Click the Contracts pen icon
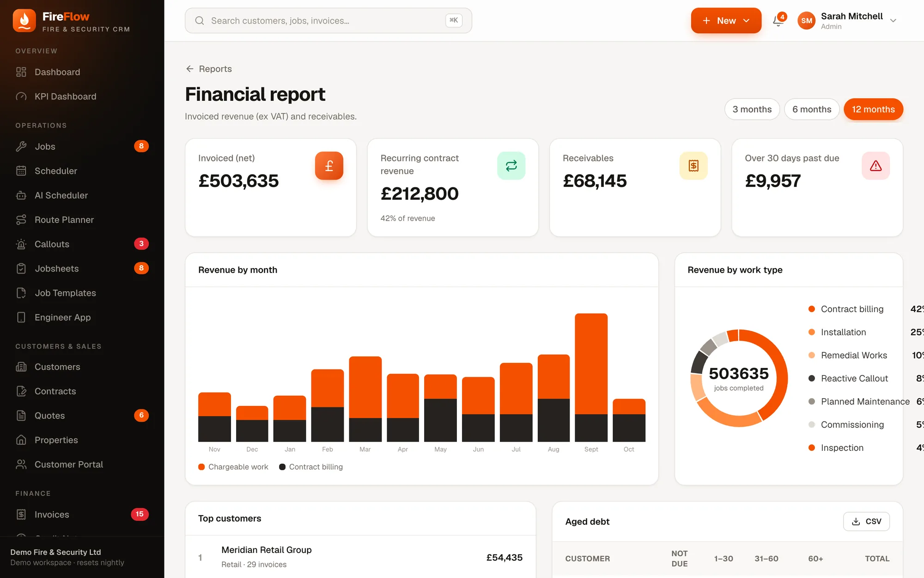Screen dimensions: 924x578 [x=21, y=392]
